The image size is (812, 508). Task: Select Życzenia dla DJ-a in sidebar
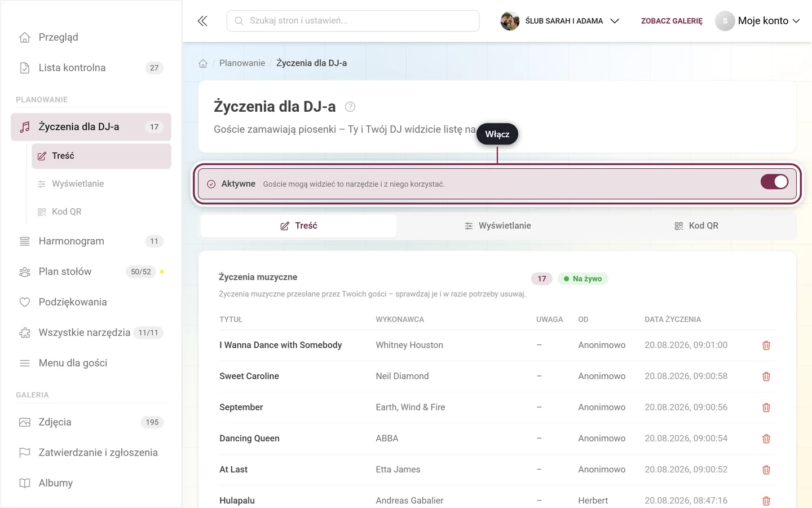(x=91, y=127)
